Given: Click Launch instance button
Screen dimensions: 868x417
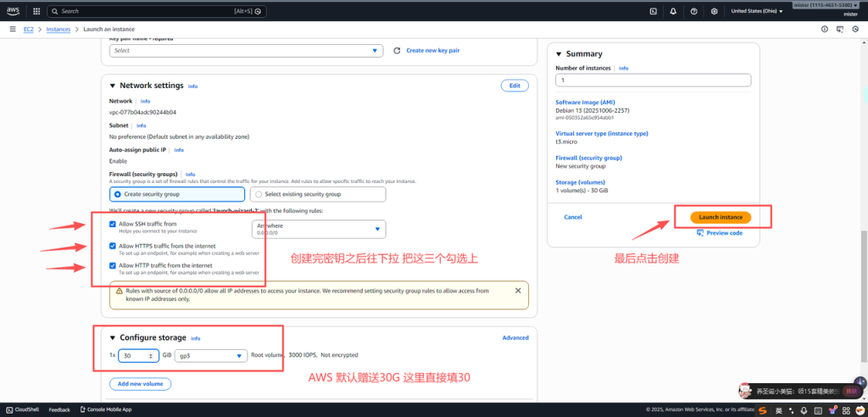Looking at the screenshot, I should pos(721,217).
